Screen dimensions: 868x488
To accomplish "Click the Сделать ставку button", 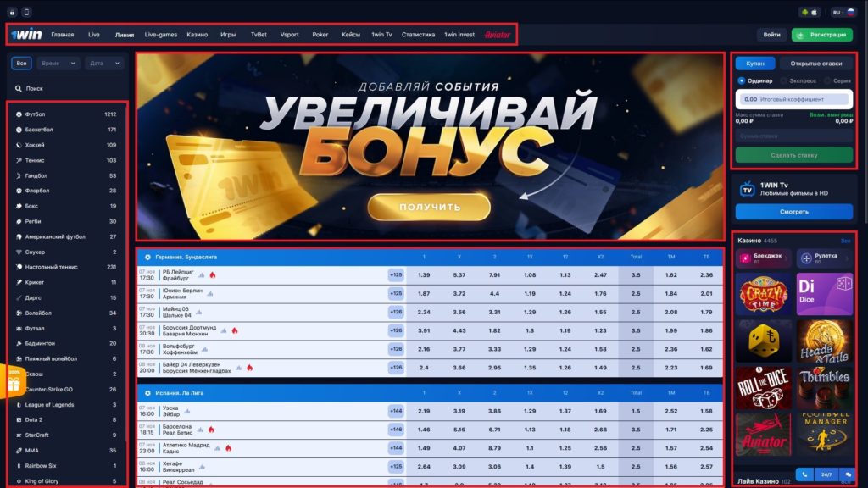I will click(793, 156).
